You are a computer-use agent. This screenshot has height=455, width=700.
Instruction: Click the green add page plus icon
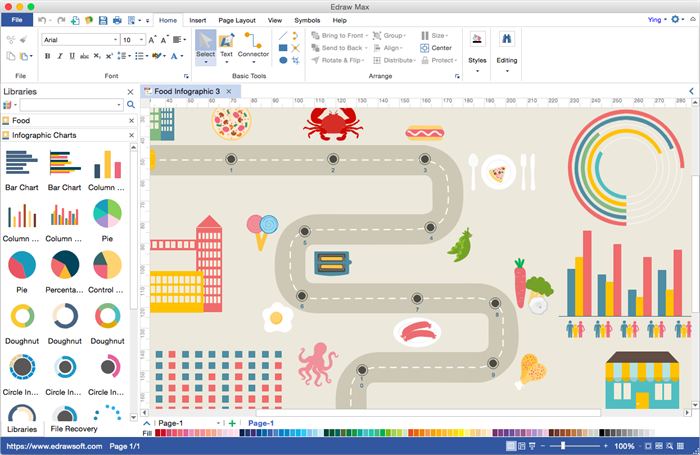(x=232, y=424)
